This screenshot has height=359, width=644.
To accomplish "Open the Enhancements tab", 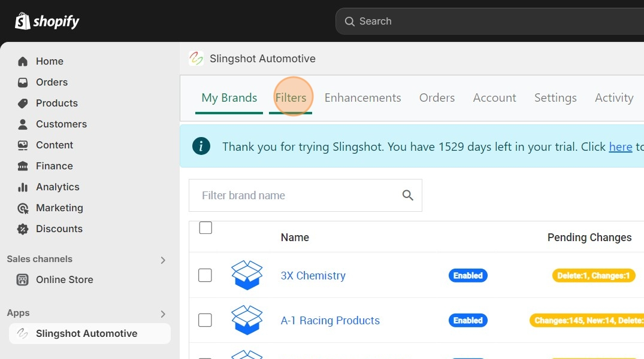I will [362, 98].
